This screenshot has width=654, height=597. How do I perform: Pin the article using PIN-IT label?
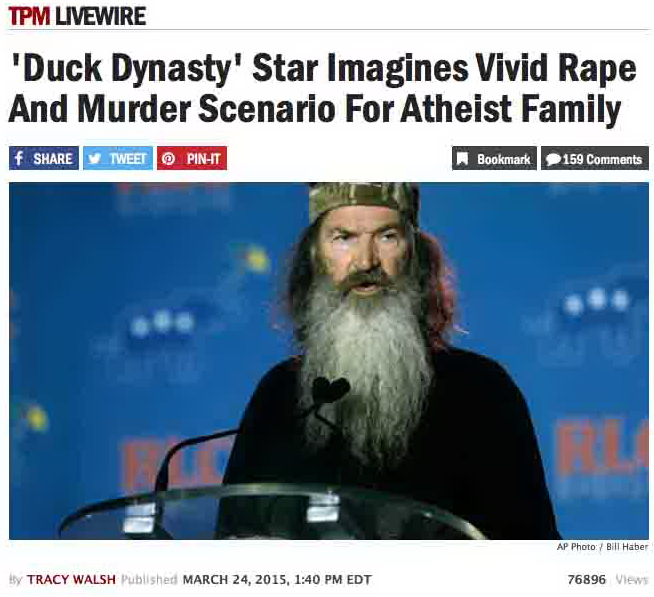coord(204,159)
